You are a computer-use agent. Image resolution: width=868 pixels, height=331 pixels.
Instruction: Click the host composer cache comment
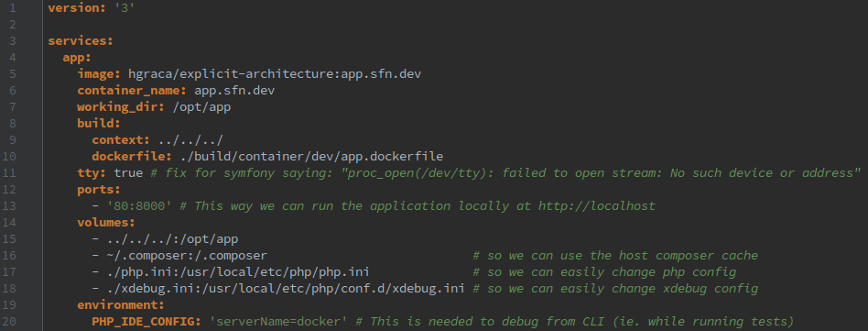[x=615, y=256]
